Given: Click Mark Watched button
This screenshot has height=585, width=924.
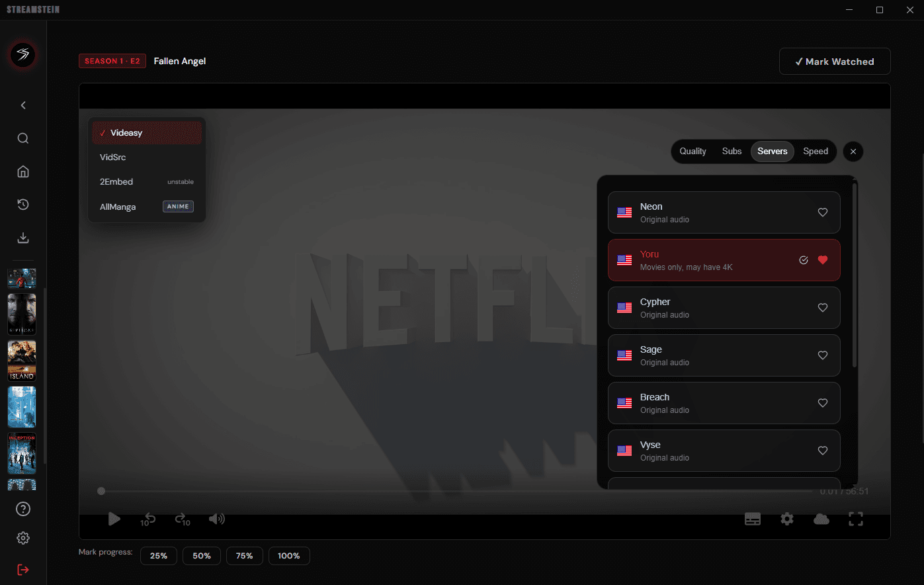Looking at the screenshot, I should (x=835, y=62).
